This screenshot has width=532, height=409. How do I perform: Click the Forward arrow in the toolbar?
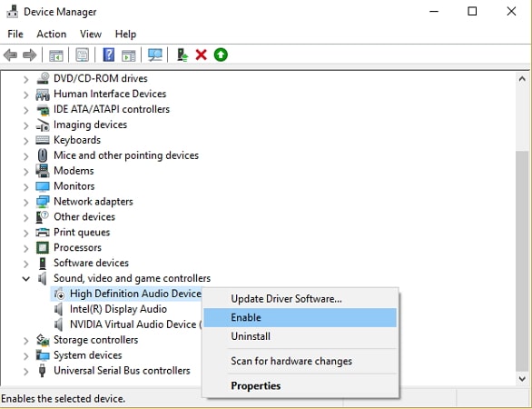click(30, 55)
